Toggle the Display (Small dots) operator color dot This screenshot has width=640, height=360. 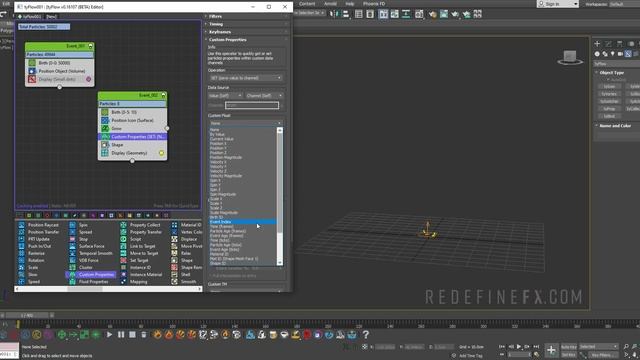click(x=89, y=79)
